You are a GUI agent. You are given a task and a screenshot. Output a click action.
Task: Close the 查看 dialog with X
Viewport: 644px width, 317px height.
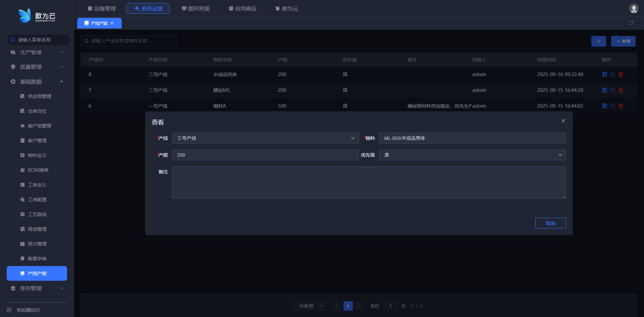(563, 121)
